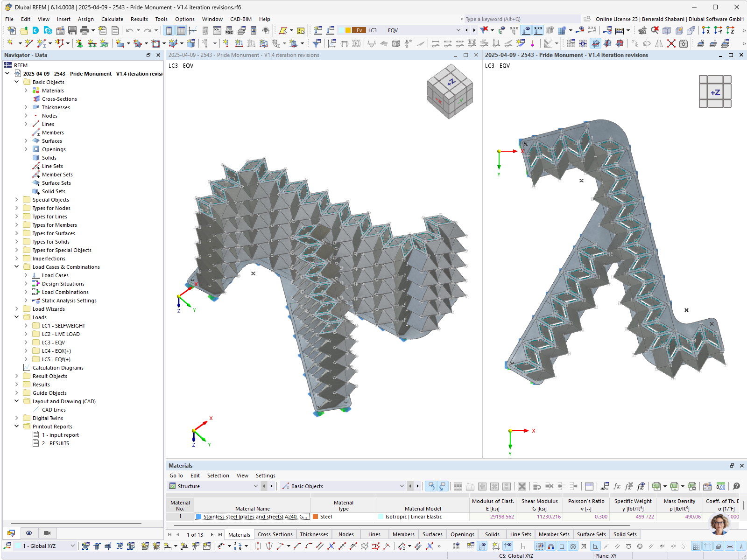Screen dimensions: 747x560
Task: Select next load case arrow
Action: 474,30
